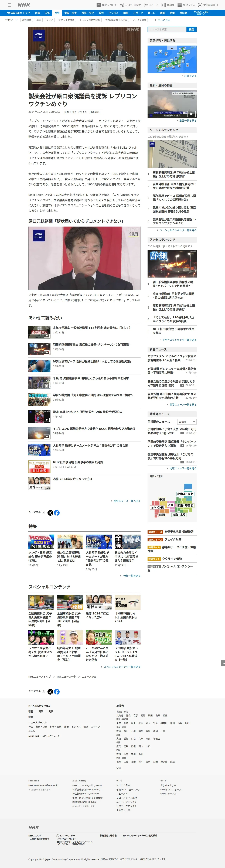Screen dimensions: 225x868
Task: Open やさしいことばニュース tab
Action: click(201, 13)
